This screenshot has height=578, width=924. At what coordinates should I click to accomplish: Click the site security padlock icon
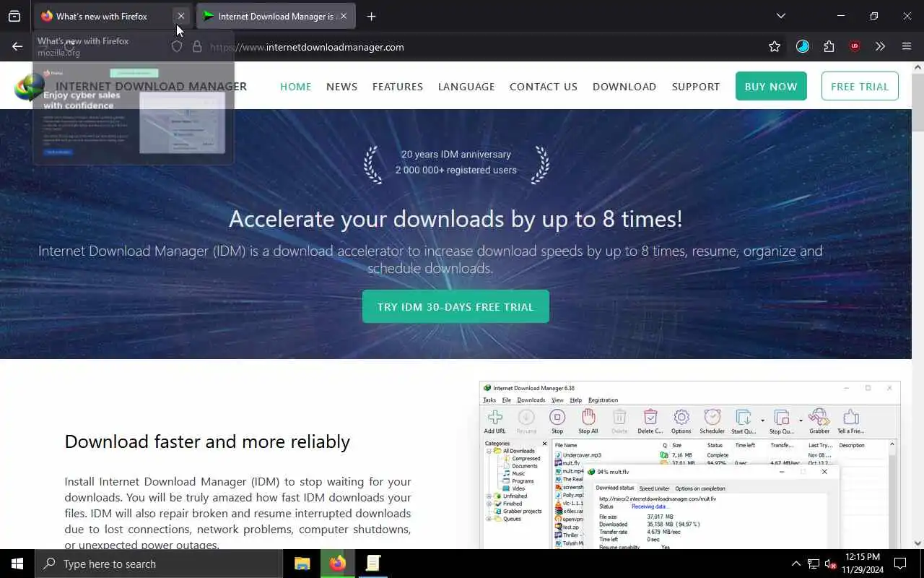click(196, 47)
